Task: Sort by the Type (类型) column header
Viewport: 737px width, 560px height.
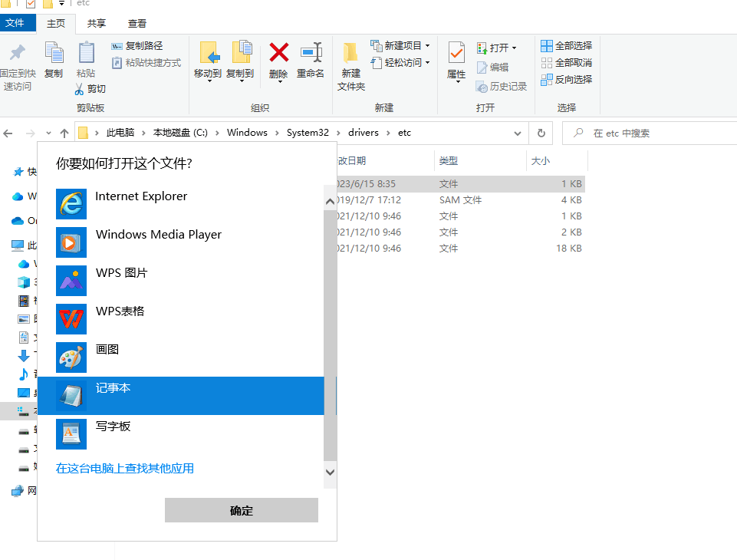Action: (x=480, y=161)
